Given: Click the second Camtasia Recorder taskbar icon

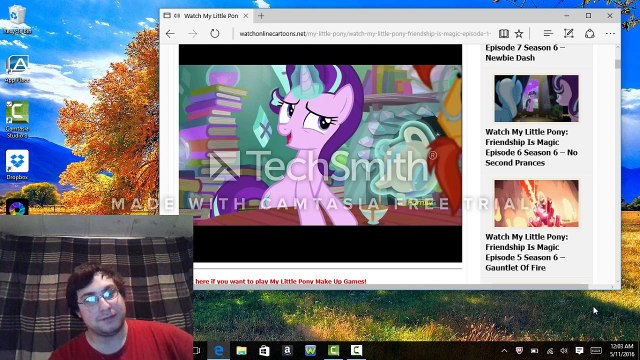Looking at the screenshot, I should coord(356,351).
